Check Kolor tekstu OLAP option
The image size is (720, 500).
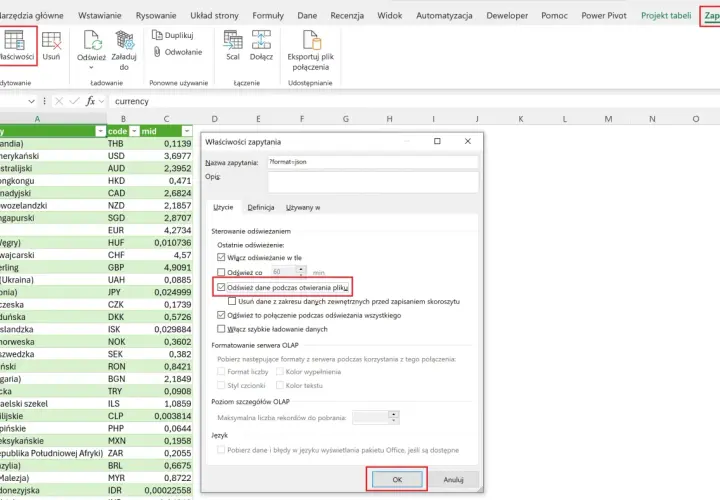[x=280, y=385]
